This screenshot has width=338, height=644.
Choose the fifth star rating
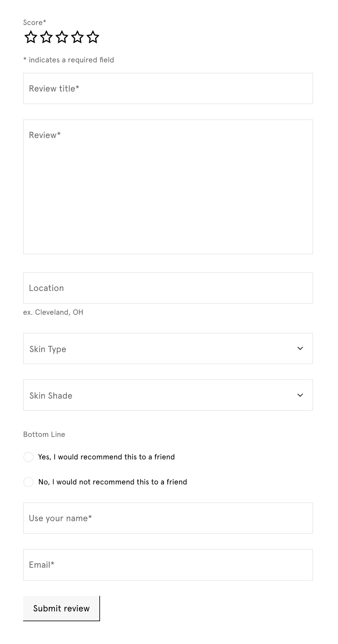93,37
